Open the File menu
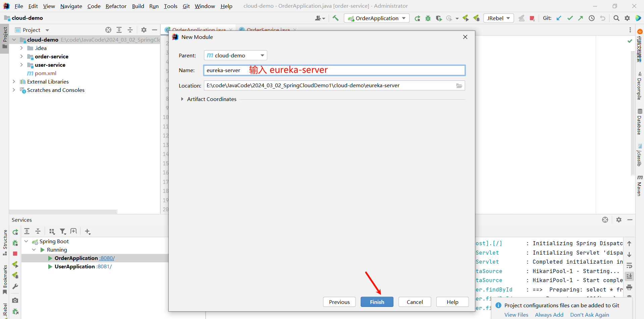The width and height of the screenshot is (644, 319). (x=19, y=6)
